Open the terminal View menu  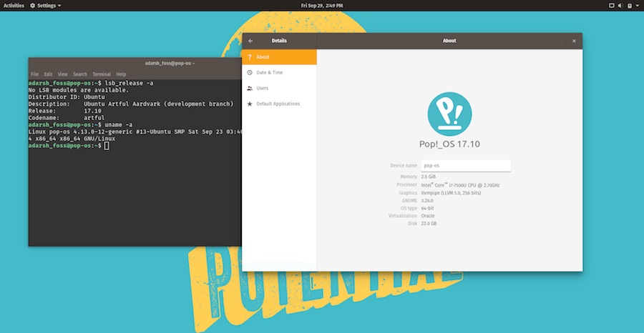pos(62,74)
